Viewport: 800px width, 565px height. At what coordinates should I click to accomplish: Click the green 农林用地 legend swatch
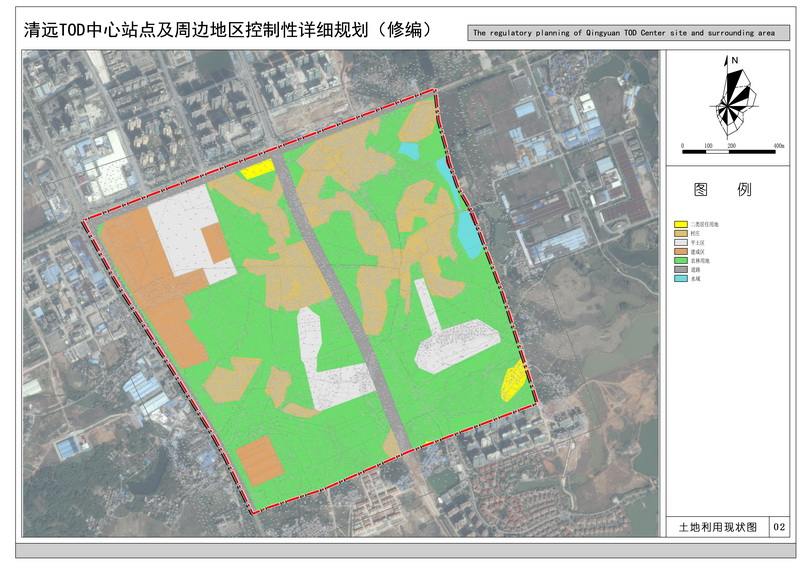[681, 260]
